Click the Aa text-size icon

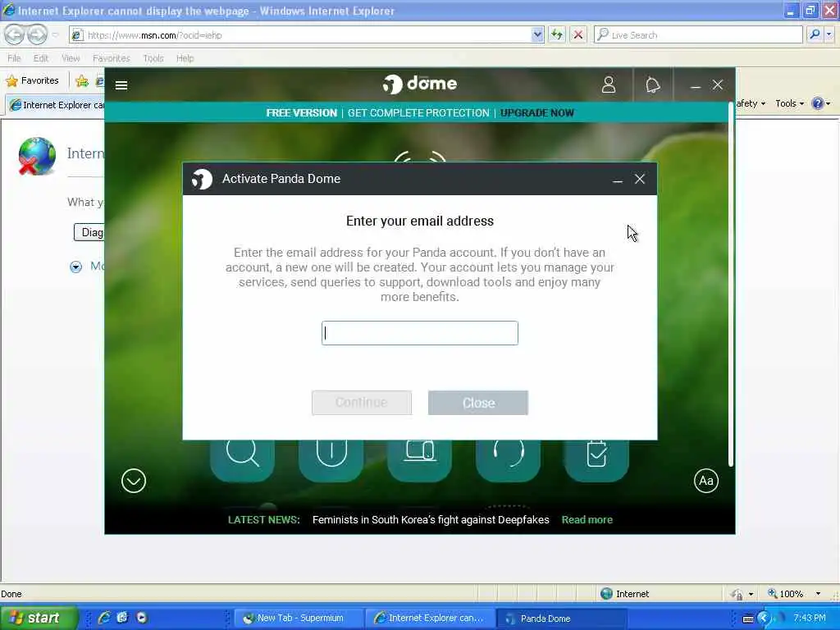tap(706, 481)
